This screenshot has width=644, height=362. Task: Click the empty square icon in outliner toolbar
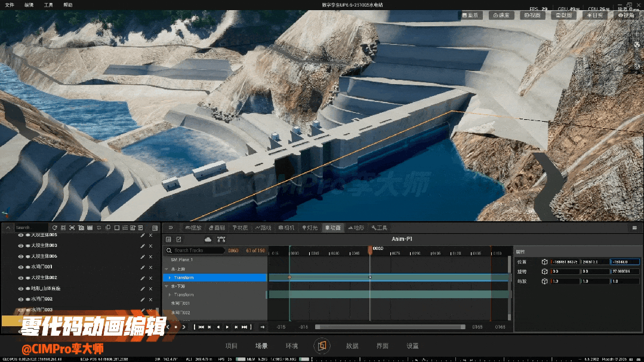coord(116,227)
